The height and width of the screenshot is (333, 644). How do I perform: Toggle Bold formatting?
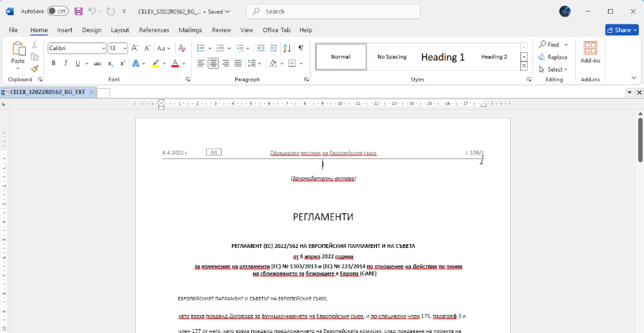point(53,64)
